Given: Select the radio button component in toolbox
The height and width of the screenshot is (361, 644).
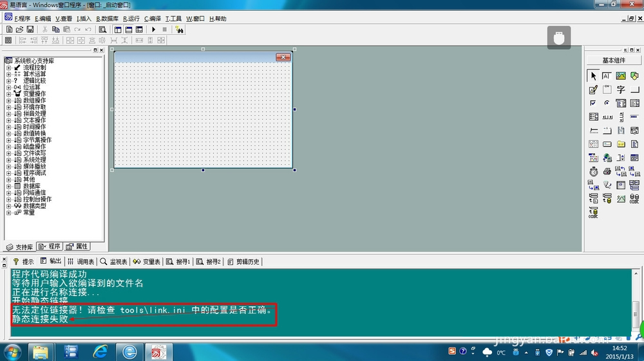Looking at the screenshot, I should point(607,103).
